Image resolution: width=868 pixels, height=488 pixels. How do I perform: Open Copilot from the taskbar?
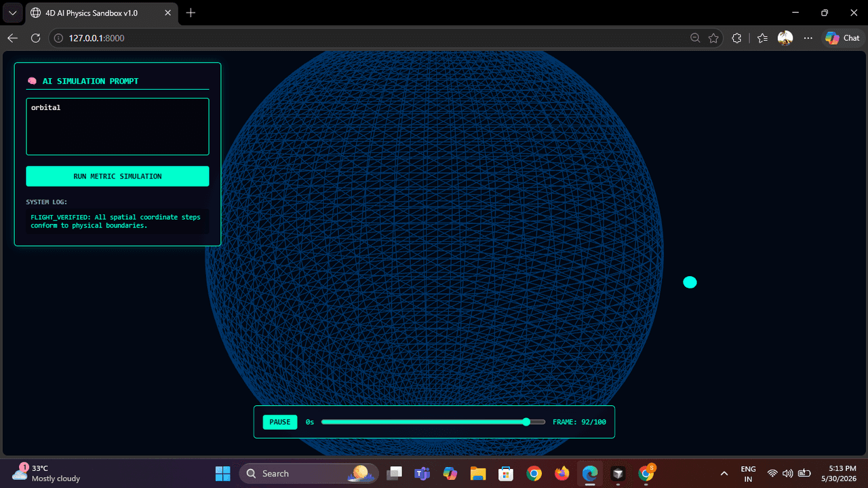click(450, 473)
